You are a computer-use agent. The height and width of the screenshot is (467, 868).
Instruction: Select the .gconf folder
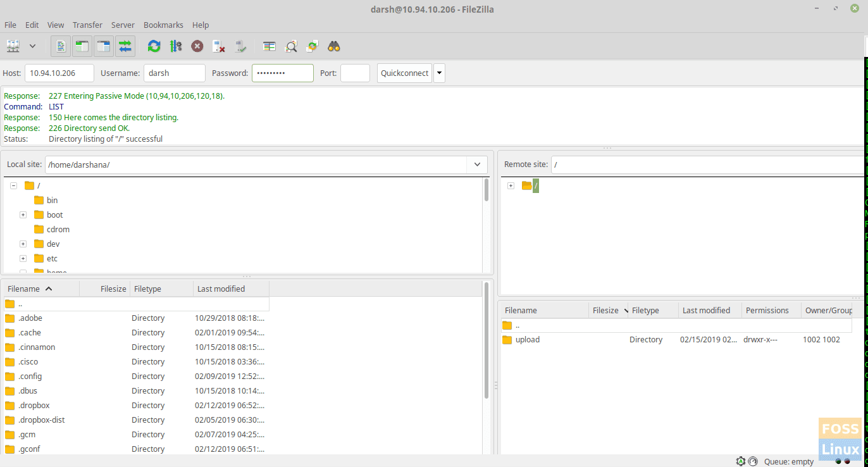click(x=137, y=449)
